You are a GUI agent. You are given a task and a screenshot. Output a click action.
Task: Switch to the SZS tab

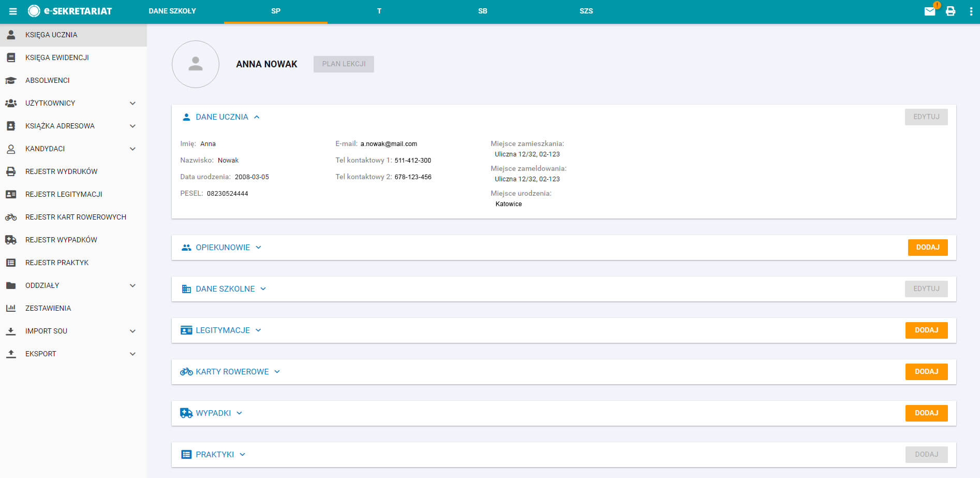click(586, 11)
